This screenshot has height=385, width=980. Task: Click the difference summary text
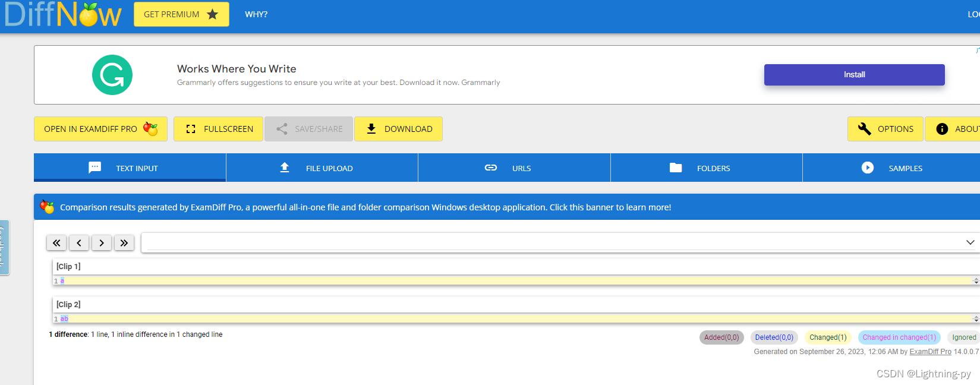pos(136,334)
